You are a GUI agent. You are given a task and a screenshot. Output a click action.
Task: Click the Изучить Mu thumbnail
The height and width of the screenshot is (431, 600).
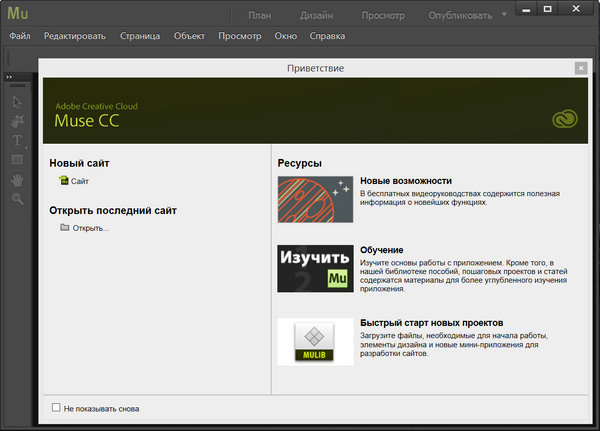point(315,268)
